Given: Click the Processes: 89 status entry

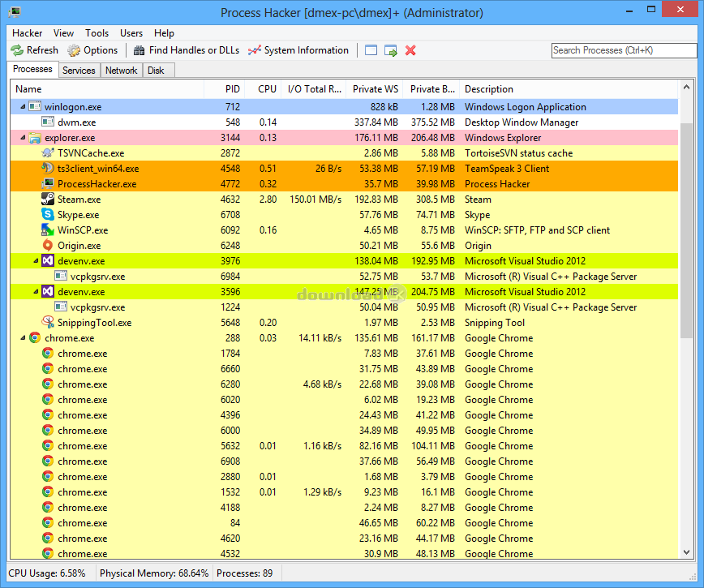Looking at the screenshot, I should 244,573.
